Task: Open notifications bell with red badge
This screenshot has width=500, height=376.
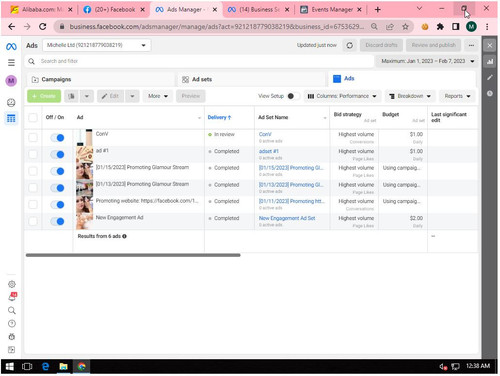Action: coord(12,297)
